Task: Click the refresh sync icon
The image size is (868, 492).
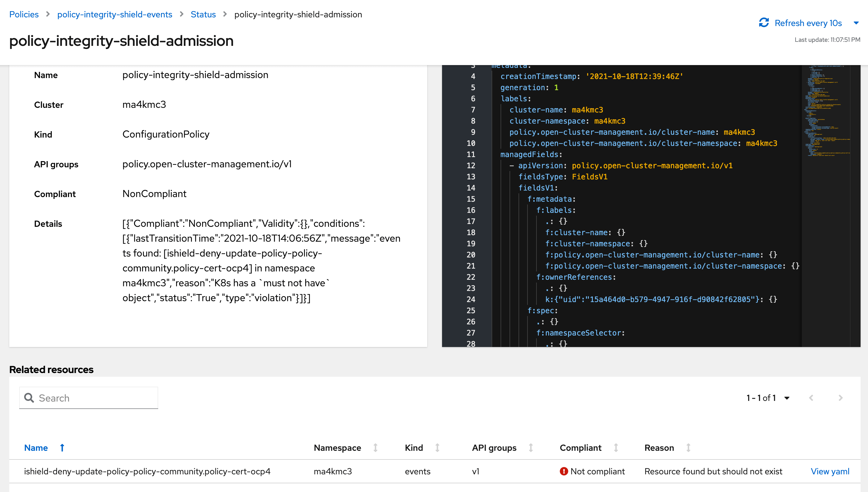Action: point(764,23)
